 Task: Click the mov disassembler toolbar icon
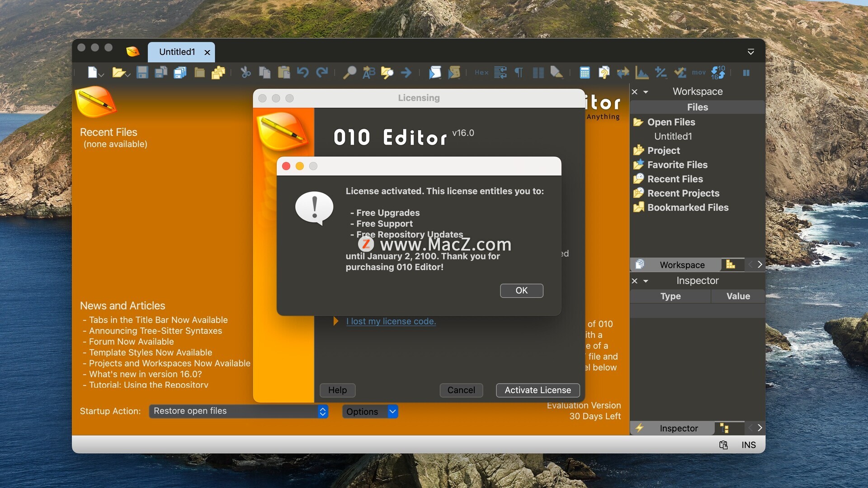(699, 72)
